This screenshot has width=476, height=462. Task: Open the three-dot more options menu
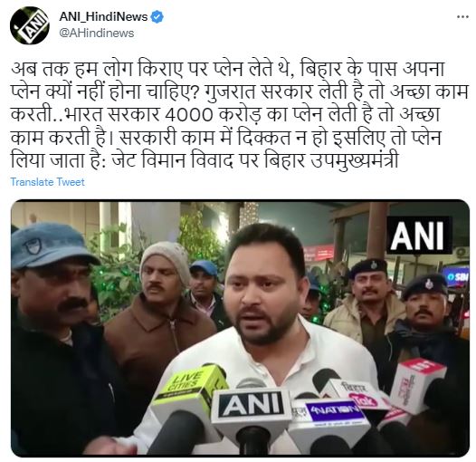tap(462, 17)
